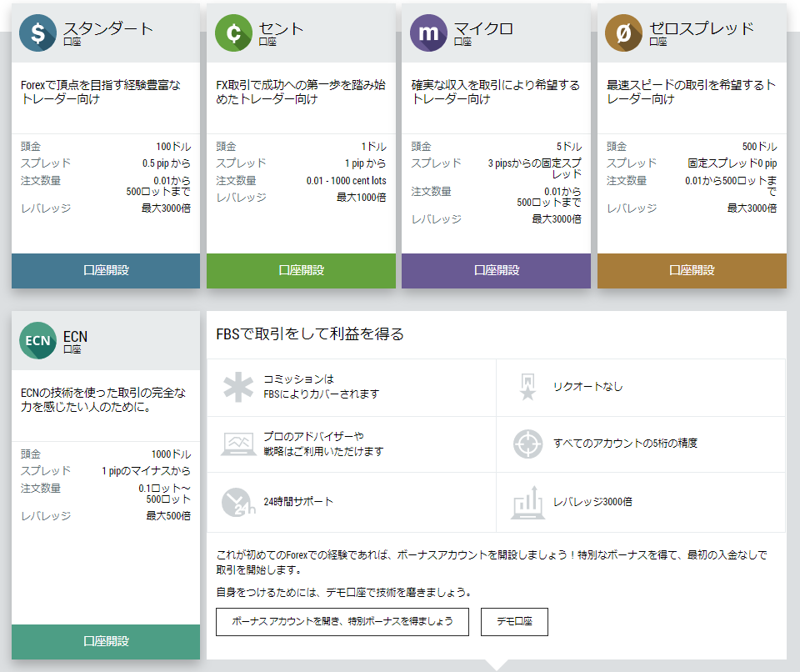Select the スタンダート account title
Image resolution: width=800 pixels, height=672 pixels.
click(x=108, y=28)
